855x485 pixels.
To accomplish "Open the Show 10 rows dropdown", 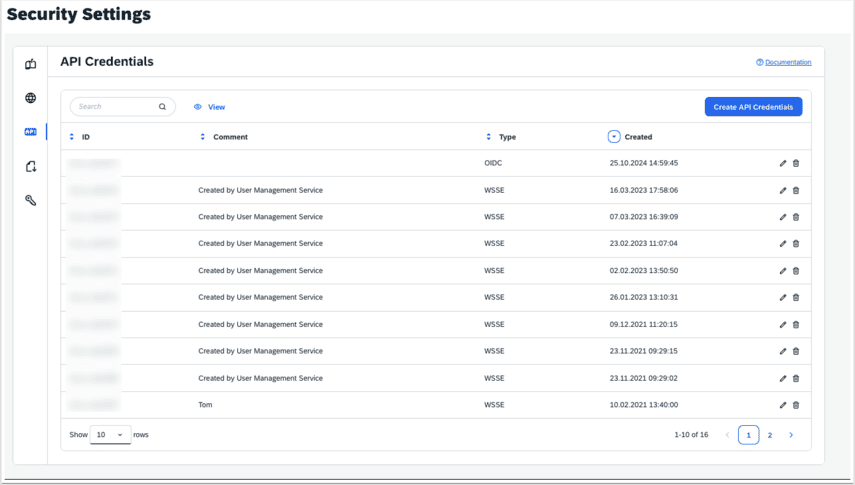I will [x=110, y=435].
